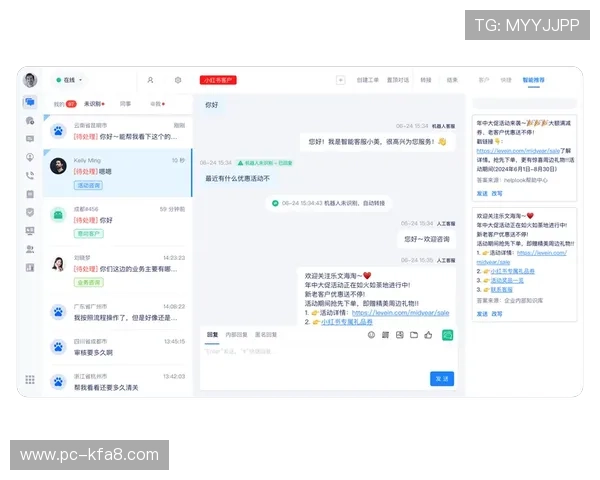Click the phone call icon in sidebar

(x=30, y=176)
